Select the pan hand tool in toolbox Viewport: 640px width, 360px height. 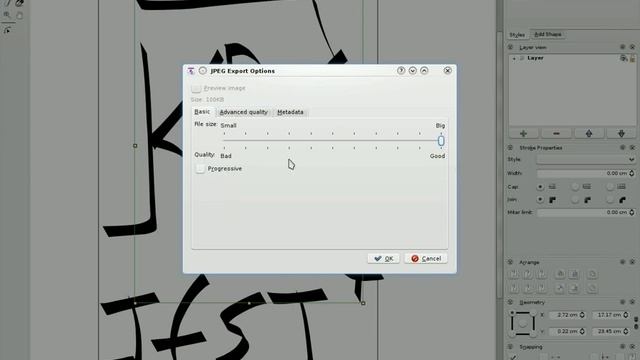pos(19,16)
